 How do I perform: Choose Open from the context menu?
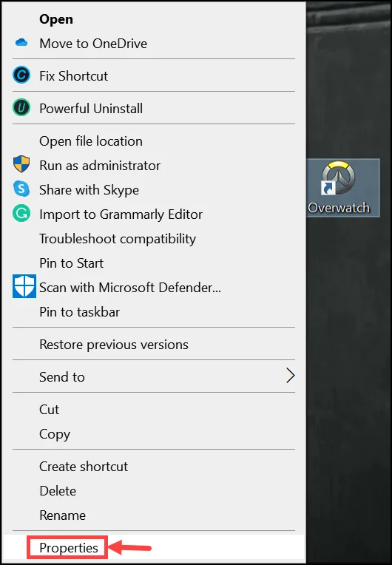click(154, 19)
